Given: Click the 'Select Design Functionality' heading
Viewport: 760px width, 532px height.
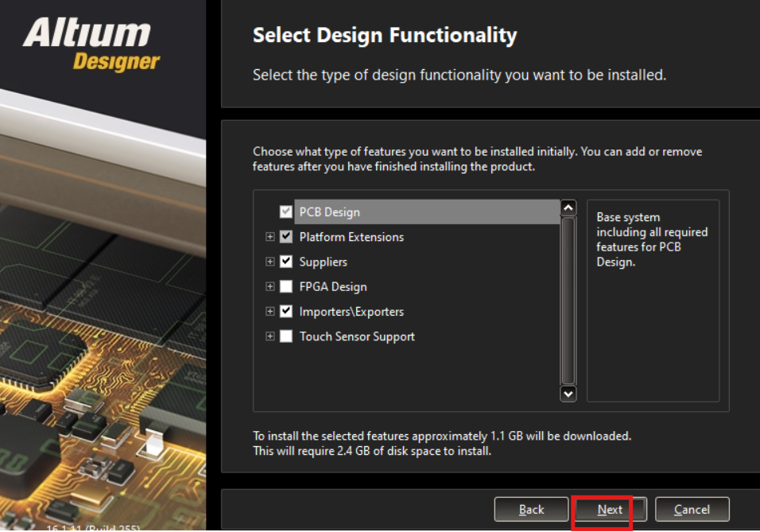Looking at the screenshot, I should [385, 36].
